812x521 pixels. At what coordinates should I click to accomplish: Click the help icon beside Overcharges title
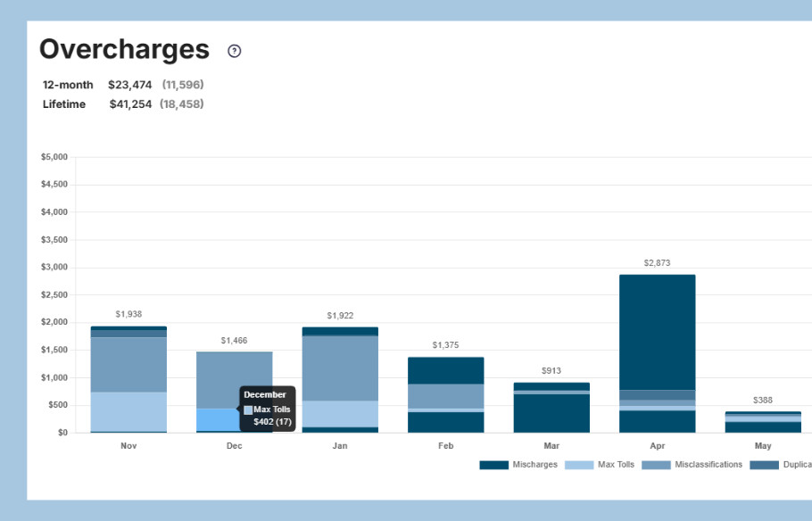235,51
